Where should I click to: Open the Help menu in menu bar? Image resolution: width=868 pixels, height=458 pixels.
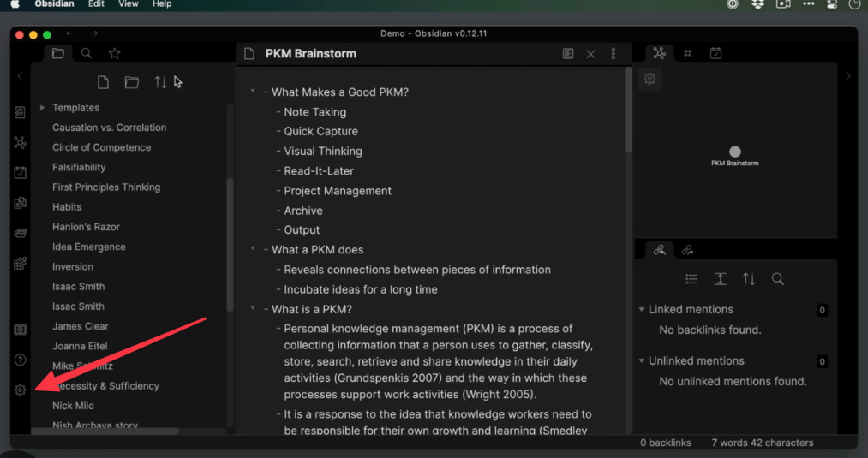(x=162, y=4)
